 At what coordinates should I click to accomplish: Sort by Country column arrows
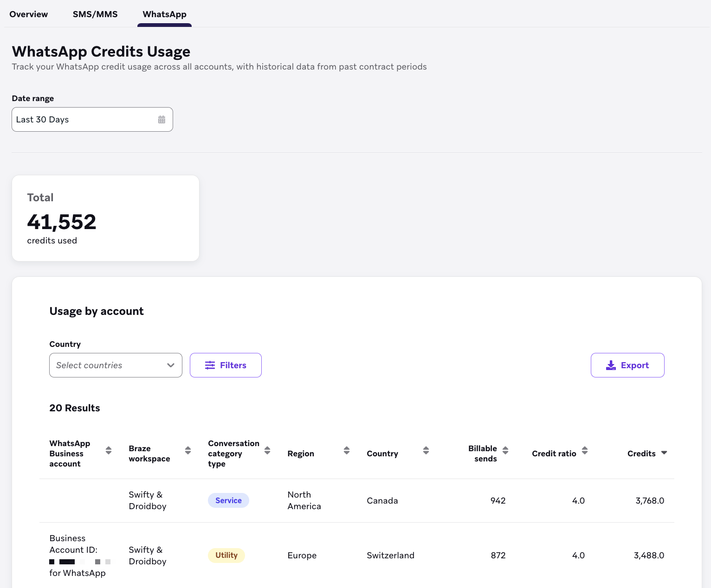(x=426, y=450)
